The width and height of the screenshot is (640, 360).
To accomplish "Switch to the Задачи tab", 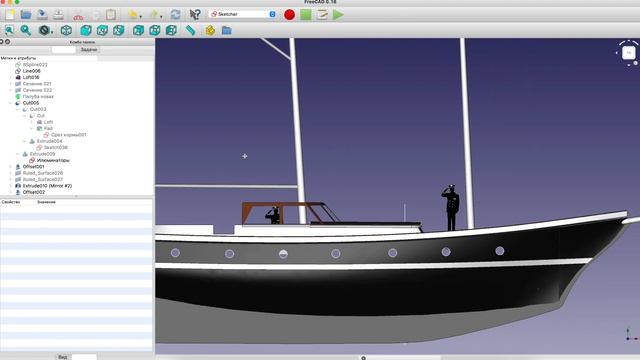I will tap(89, 49).
